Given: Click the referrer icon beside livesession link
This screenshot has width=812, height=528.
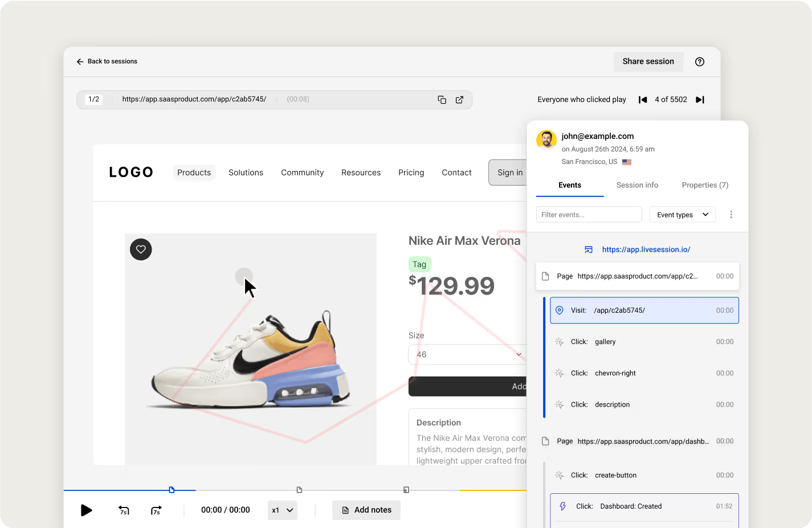Looking at the screenshot, I should 589,249.
